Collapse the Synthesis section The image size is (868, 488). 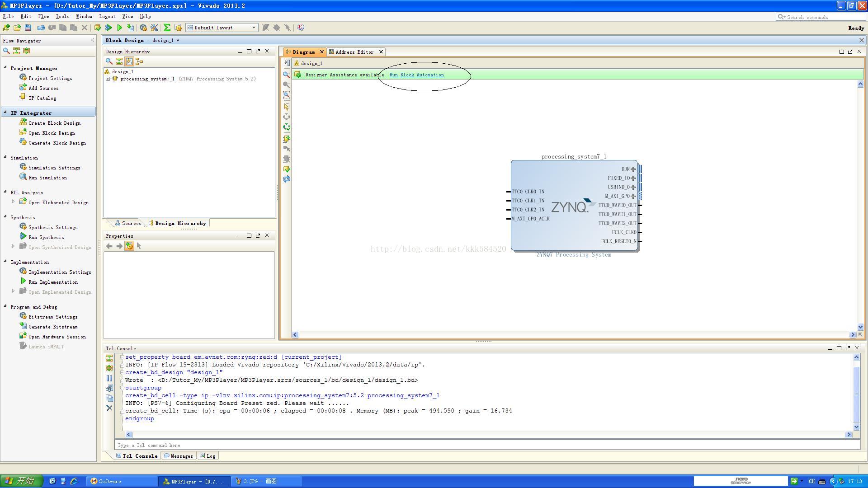[x=5, y=217]
